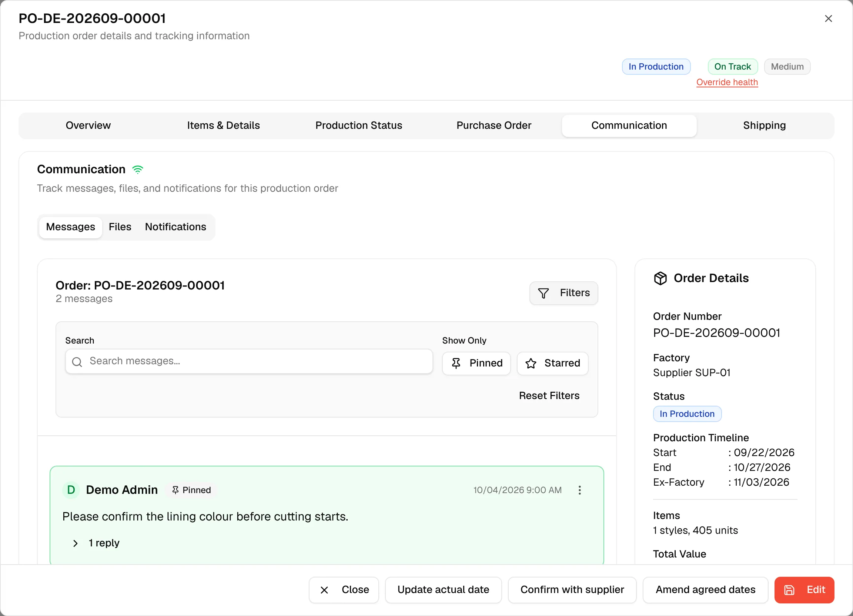This screenshot has width=853, height=616.
Task: Click the Override health link
Action: coord(727,82)
